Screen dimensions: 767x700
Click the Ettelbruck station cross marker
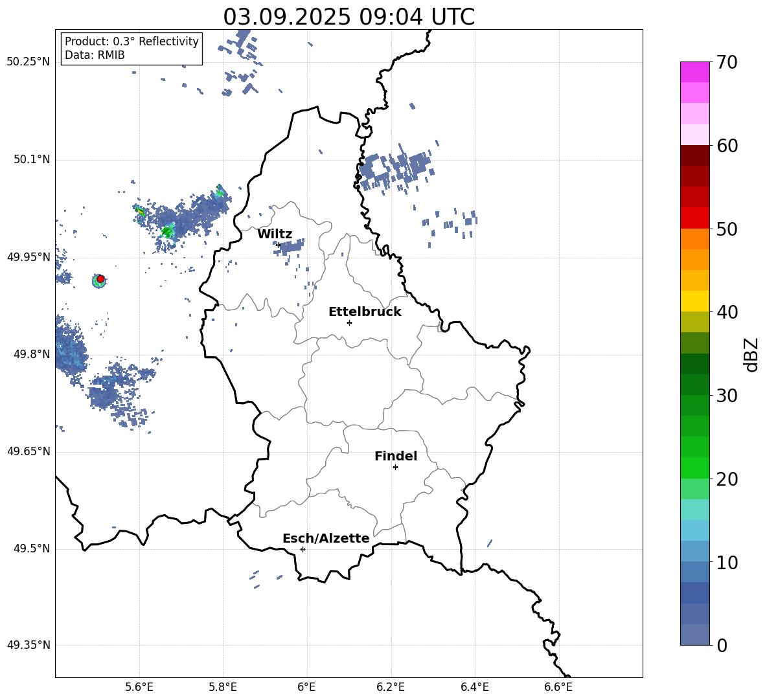point(349,322)
